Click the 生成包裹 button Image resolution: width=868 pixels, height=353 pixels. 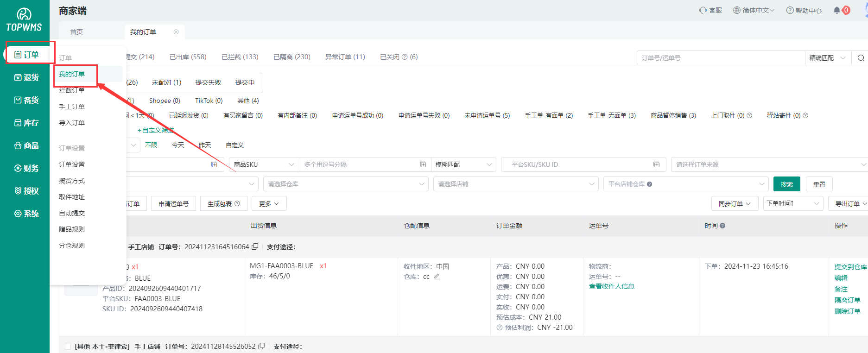[223, 204]
